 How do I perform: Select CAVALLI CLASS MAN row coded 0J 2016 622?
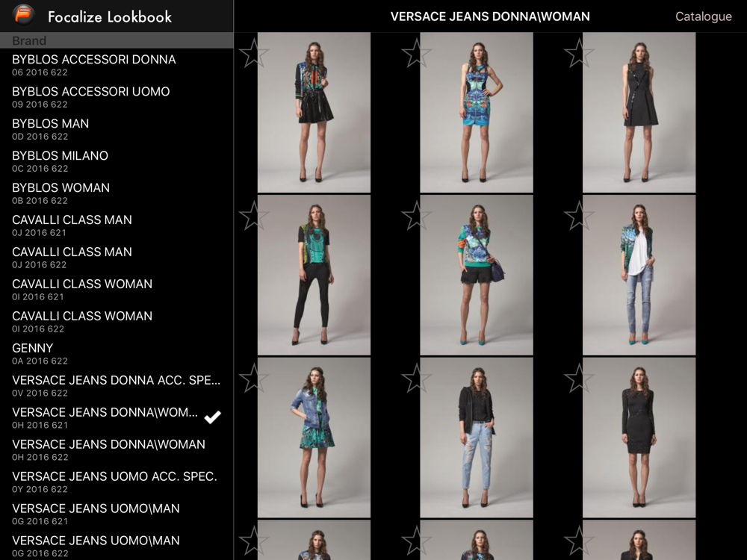[117, 257]
